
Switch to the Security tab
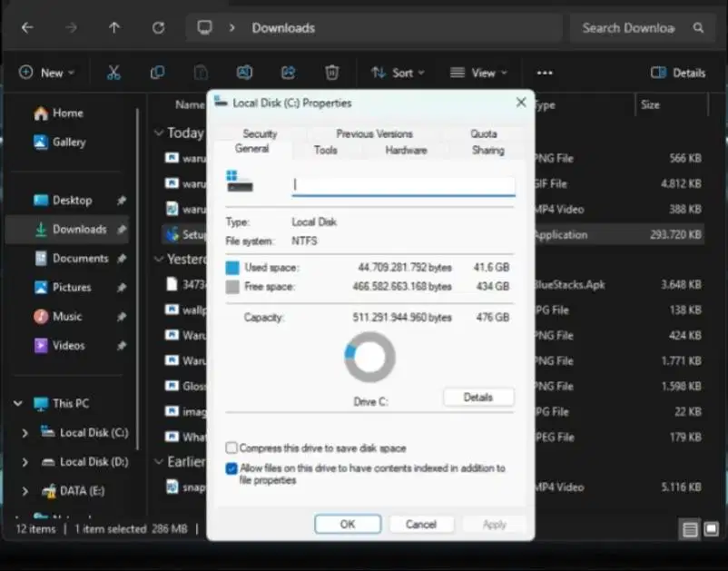pyautogui.click(x=260, y=133)
